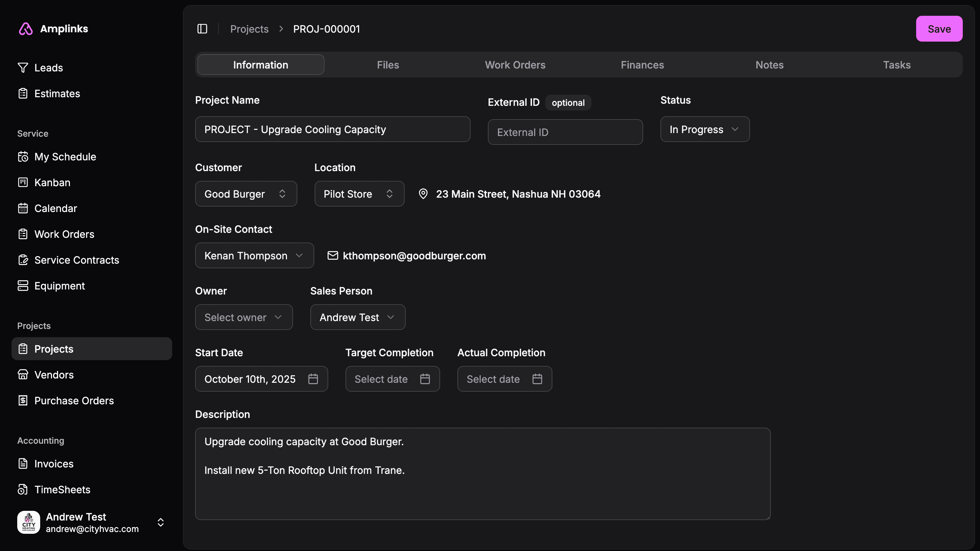
Task: Click the Leads funnel icon
Action: (23, 68)
